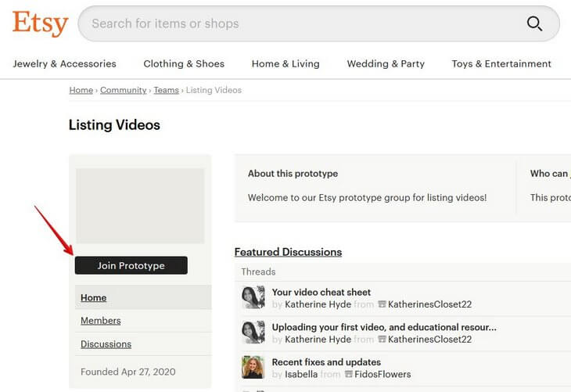Click 'Founded Apr 27, 2020' text
This screenshot has height=392, width=571.
tap(128, 372)
